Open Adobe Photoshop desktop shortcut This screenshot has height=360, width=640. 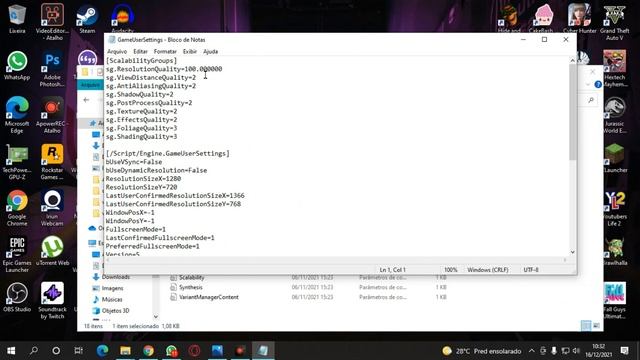52,69
